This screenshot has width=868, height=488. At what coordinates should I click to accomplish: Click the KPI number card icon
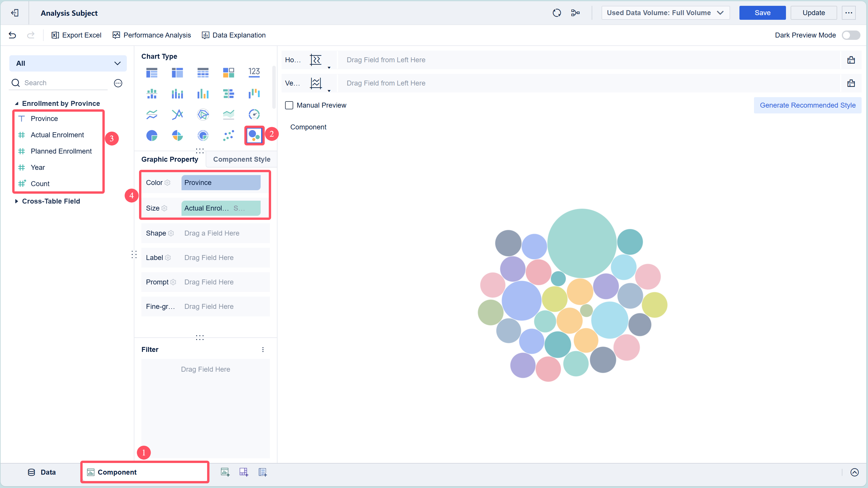(x=254, y=72)
